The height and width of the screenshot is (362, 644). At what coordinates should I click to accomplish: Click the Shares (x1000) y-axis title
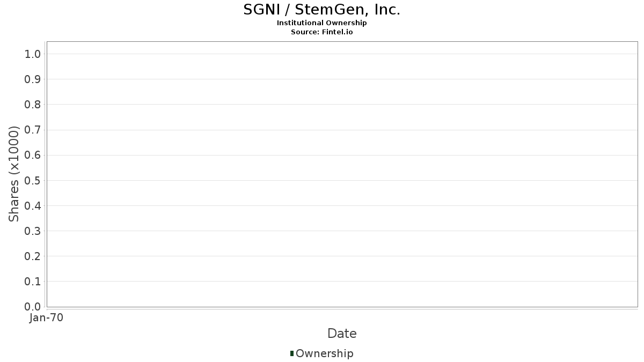(x=14, y=174)
